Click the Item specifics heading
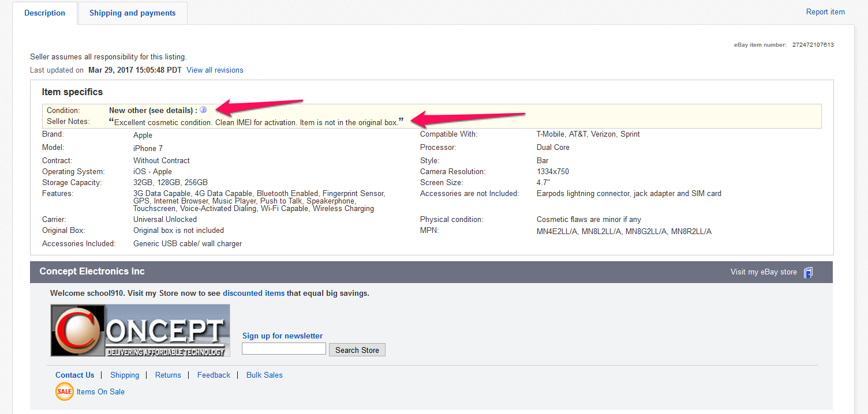 pyautogui.click(x=72, y=92)
